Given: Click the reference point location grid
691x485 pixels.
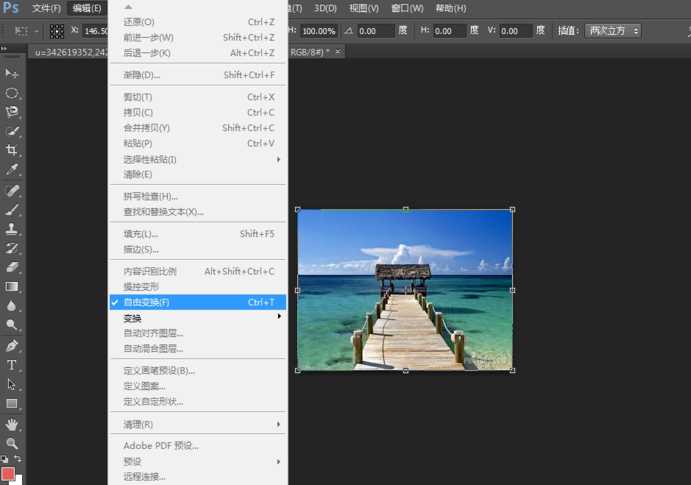Looking at the screenshot, I should 57,31.
